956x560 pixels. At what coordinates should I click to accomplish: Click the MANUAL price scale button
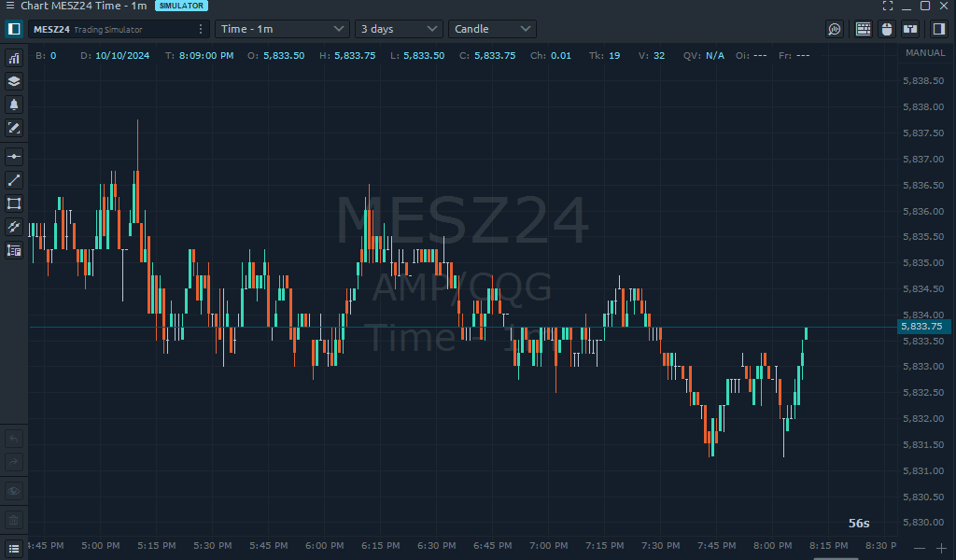coord(924,53)
